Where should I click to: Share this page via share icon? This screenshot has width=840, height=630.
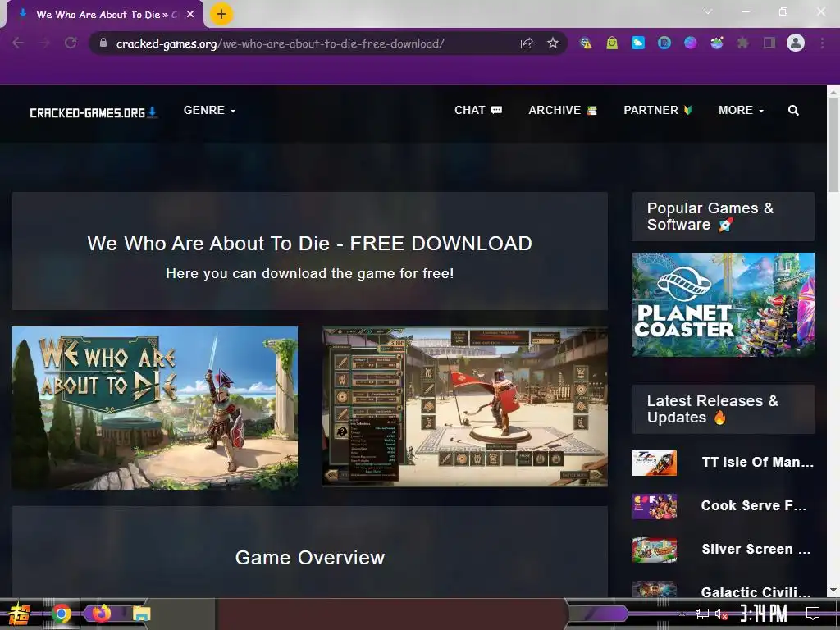527,43
